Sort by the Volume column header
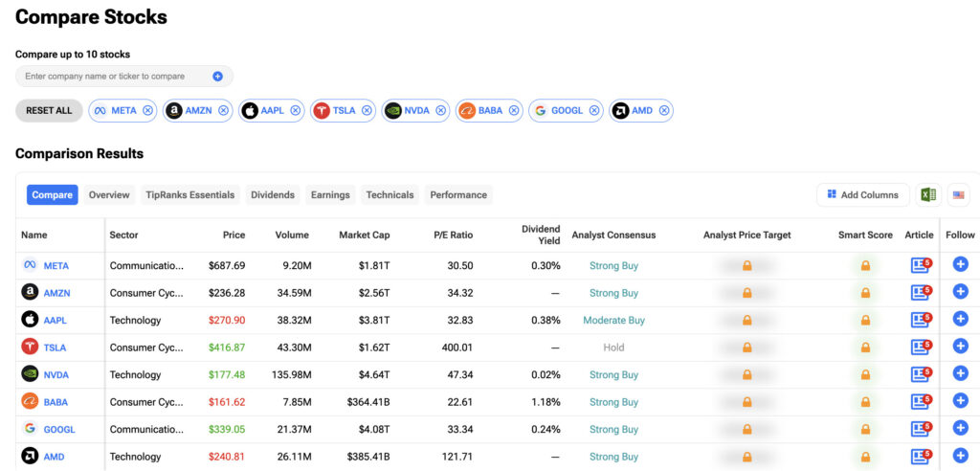Image resolution: width=980 pixels, height=471 pixels. pyautogui.click(x=292, y=235)
